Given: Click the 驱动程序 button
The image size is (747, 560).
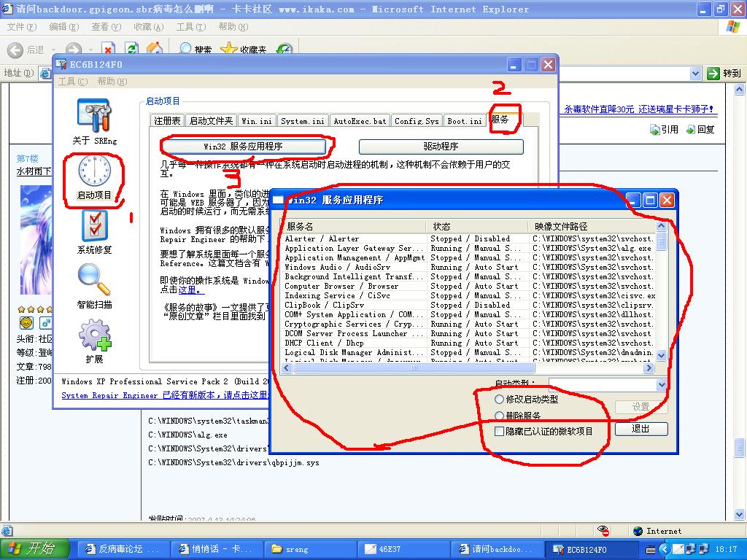Looking at the screenshot, I should [441, 146].
